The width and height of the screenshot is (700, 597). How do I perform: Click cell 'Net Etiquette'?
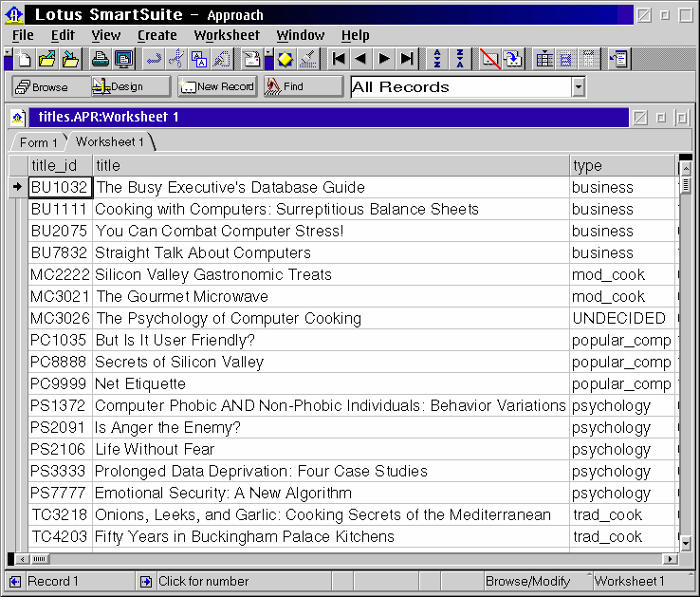coord(331,383)
